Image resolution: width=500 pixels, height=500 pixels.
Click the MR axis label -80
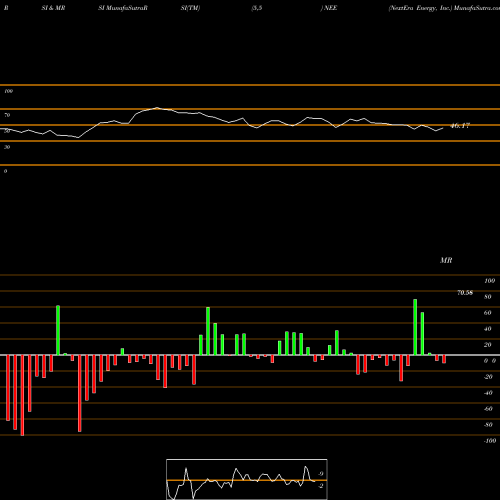point(488,425)
